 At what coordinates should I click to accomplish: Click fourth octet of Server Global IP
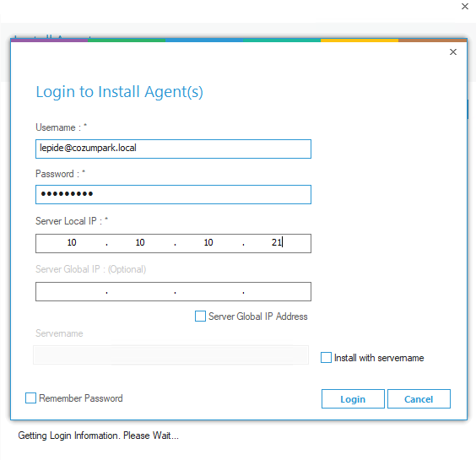(277, 292)
